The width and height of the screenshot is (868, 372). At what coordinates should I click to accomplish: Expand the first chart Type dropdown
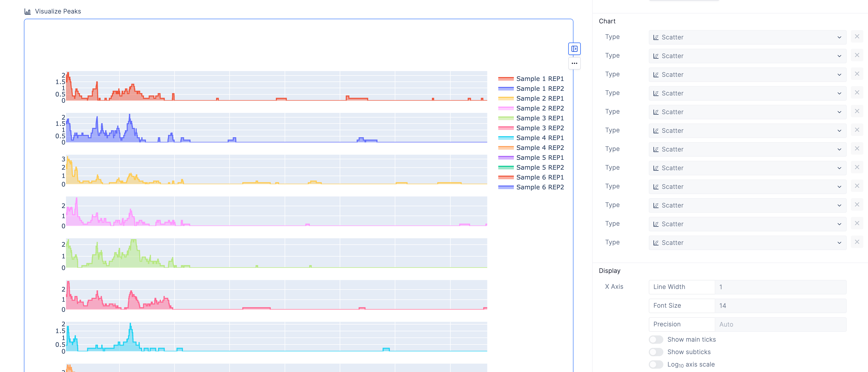[x=747, y=37]
